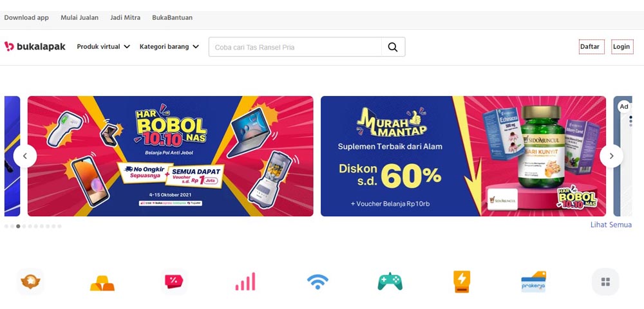This screenshot has width=644, height=309.
Task: Select the pink signal bars pulsa icon
Action: coord(245,282)
